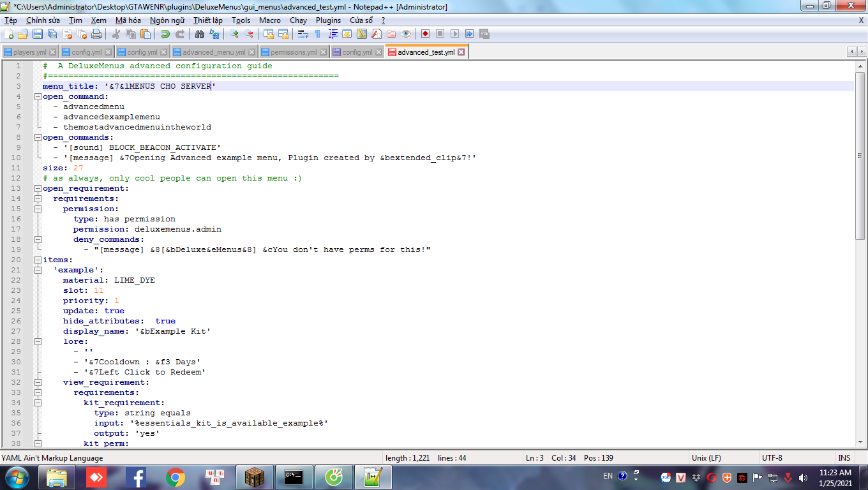Open the Chỉnh sửa menu
This screenshot has height=490, width=868.
coord(43,20)
